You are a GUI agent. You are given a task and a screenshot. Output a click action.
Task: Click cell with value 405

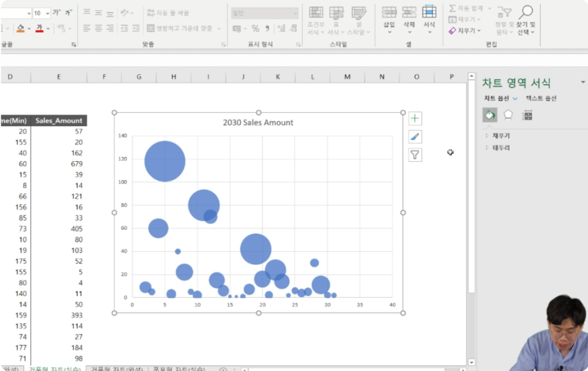pos(59,229)
